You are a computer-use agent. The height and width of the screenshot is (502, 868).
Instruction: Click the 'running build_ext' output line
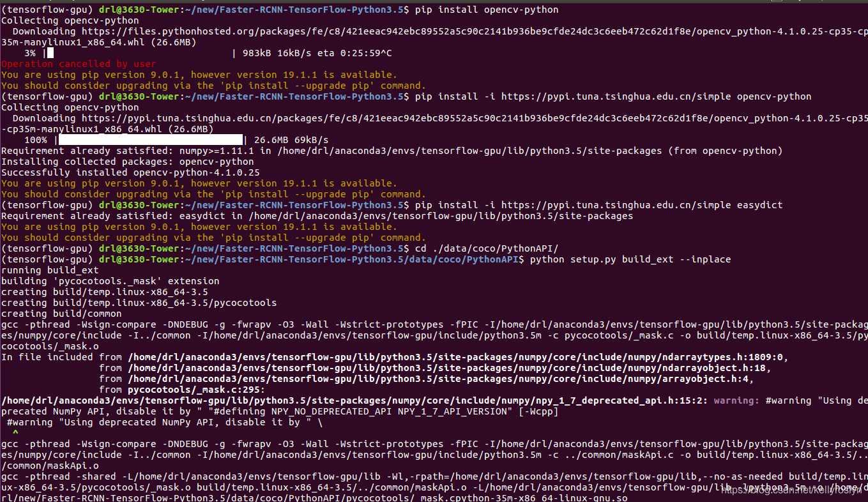(50, 270)
